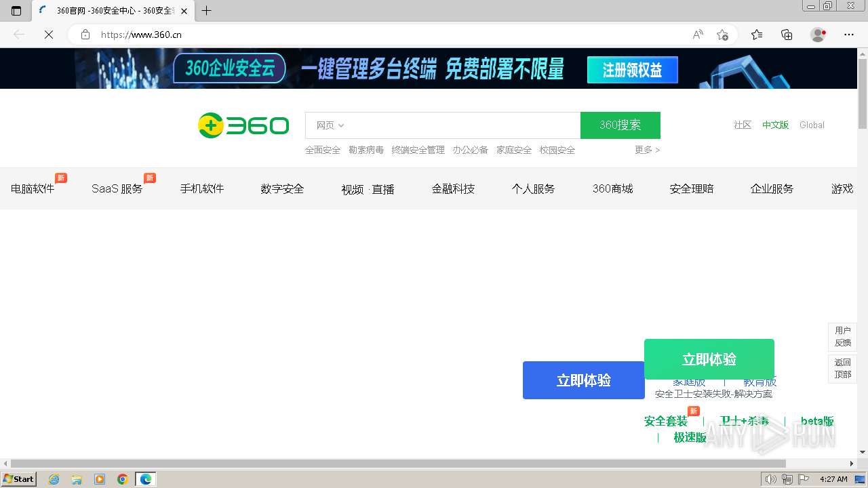The width and height of the screenshot is (868, 488).
Task: Open 安全理赔 menu
Action: (x=692, y=189)
